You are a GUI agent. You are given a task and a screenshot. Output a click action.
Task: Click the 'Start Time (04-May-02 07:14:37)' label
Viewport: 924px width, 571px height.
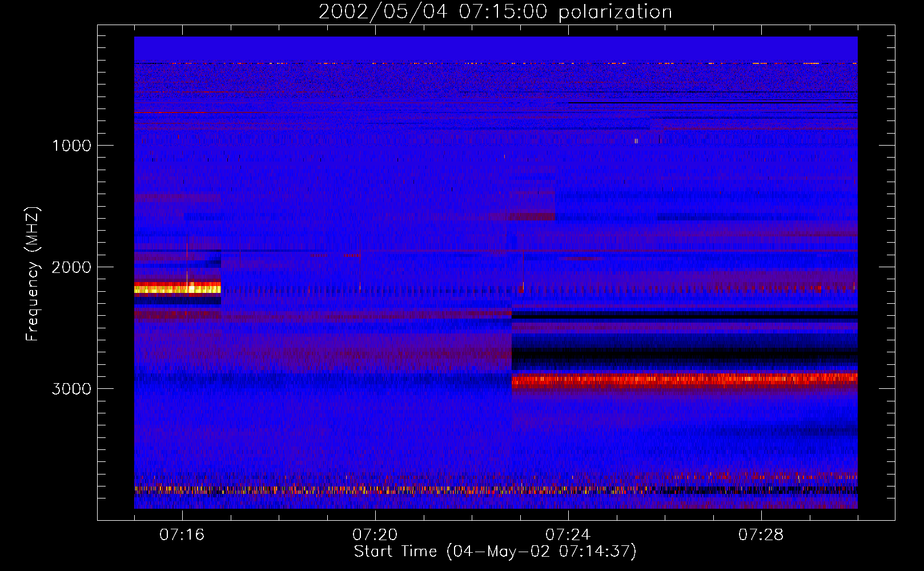495,552
